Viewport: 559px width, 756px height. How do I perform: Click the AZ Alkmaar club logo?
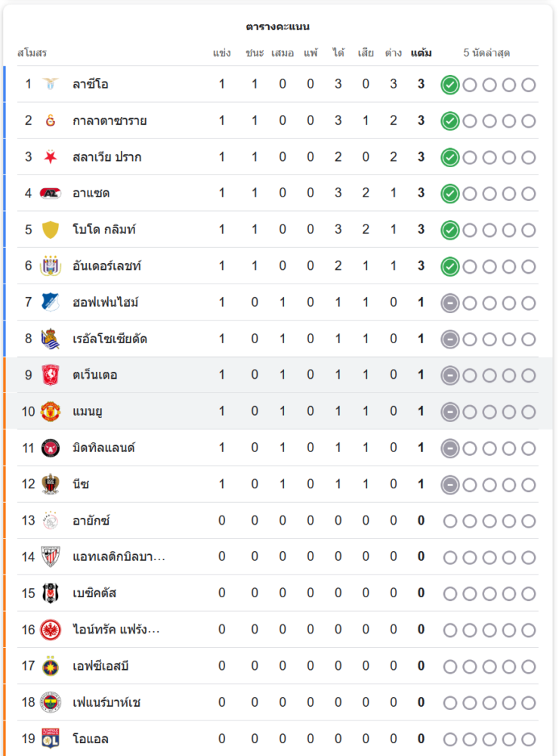pos(51,194)
